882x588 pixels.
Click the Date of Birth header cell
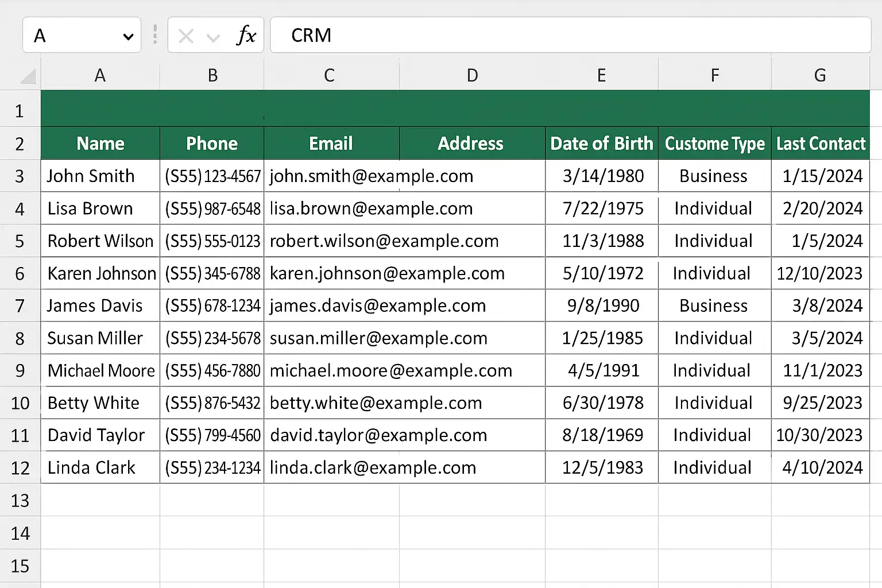tap(601, 144)
